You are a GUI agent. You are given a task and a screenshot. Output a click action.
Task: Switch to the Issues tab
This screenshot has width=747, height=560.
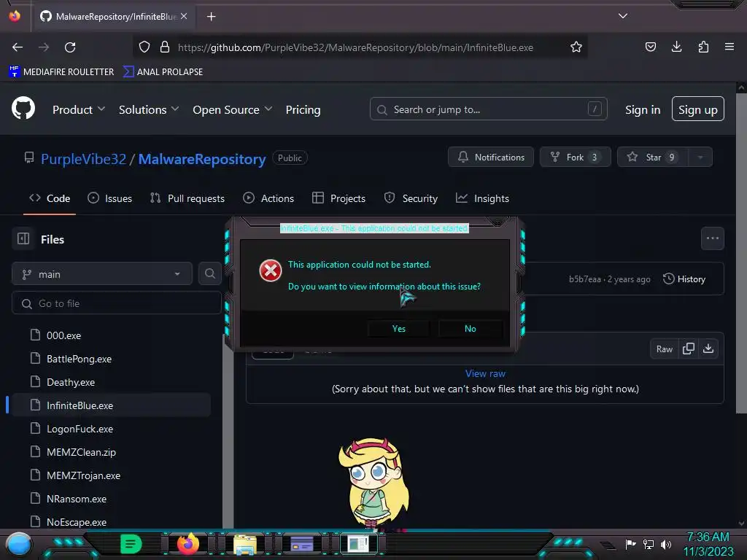point(110,198)
